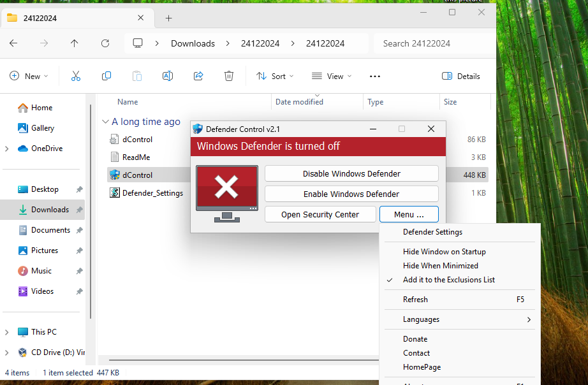Open Desktop quick access folder
The width and height of the screenshot is (588, 385).
pos(38,189)
